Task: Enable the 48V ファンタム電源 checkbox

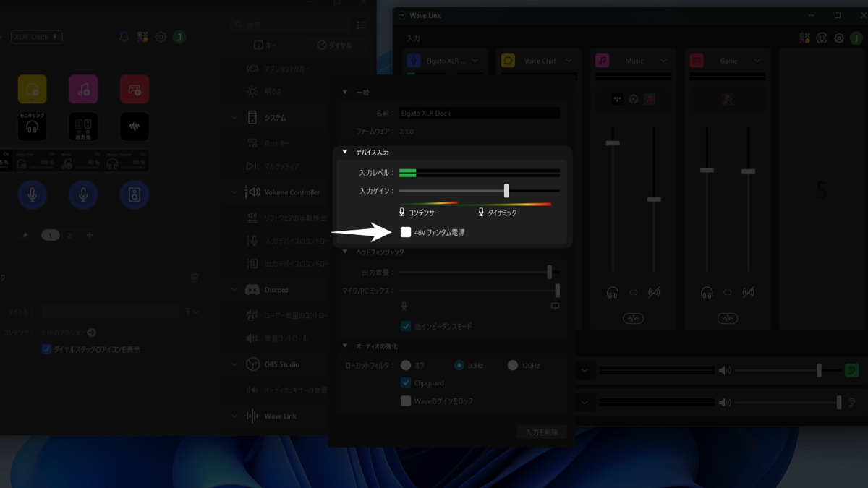Action: point(406,232)
